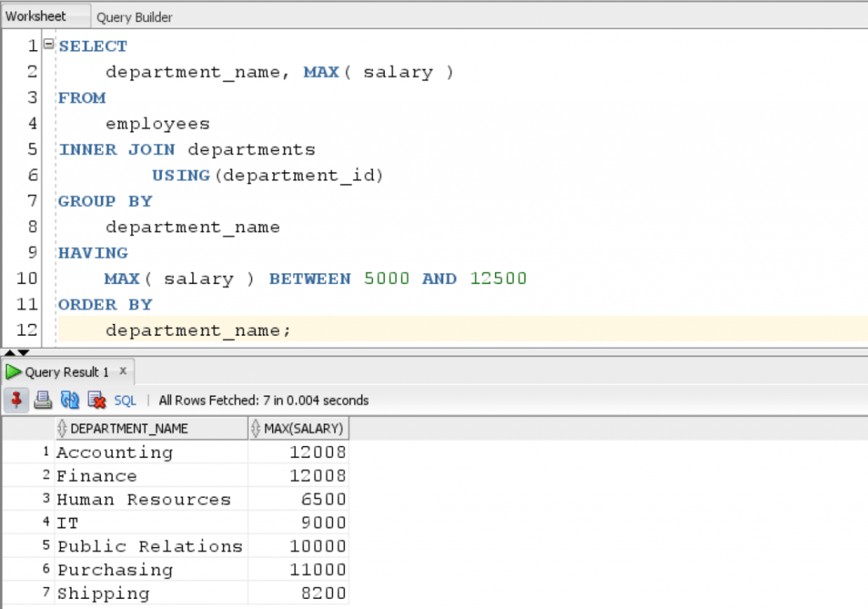Pin the Query Result 1 output

click(16, 399)
